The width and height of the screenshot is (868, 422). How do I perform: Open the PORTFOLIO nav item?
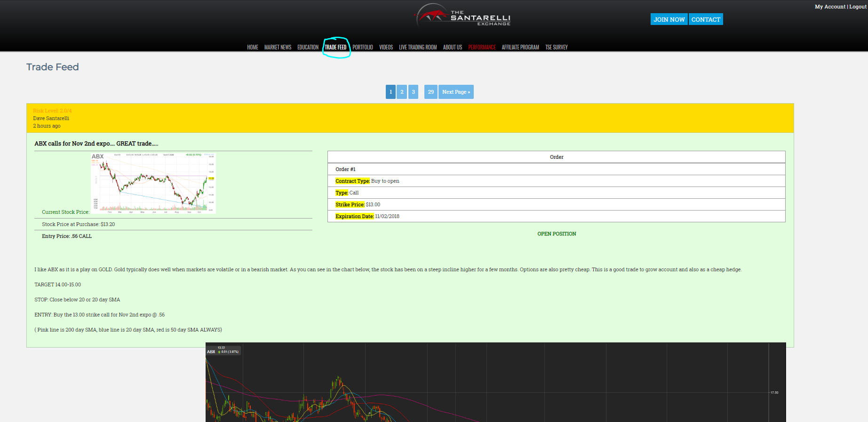click(x=363, y=47)
